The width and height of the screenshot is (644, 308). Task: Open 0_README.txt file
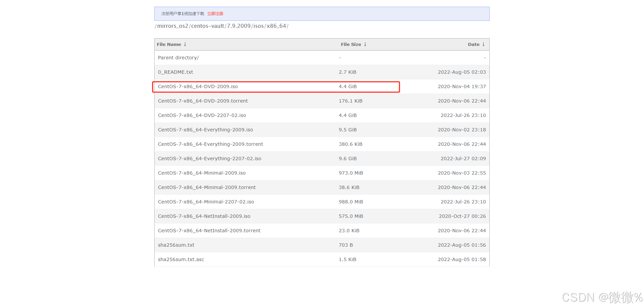point(175,72)
